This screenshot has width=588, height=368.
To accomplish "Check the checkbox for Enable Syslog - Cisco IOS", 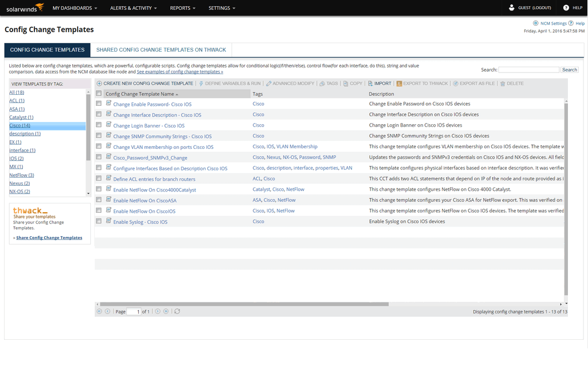I will pyautogui.click(x=99, y=221).
